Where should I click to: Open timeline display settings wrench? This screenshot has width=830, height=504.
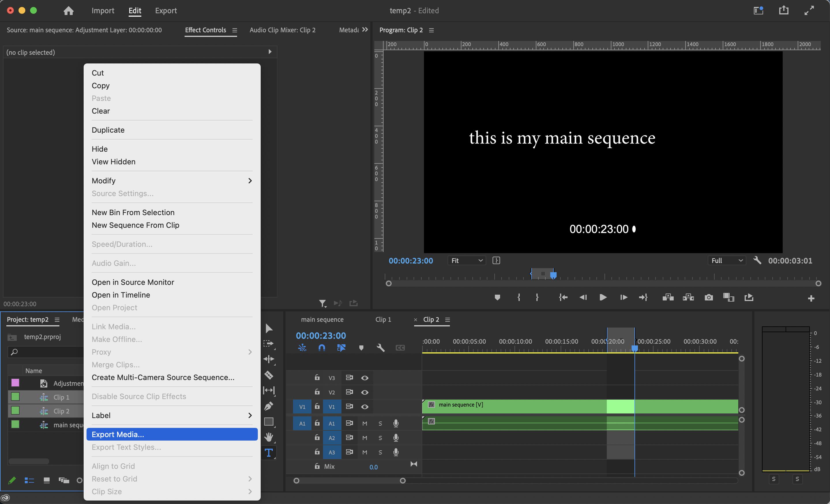[381, 348]
